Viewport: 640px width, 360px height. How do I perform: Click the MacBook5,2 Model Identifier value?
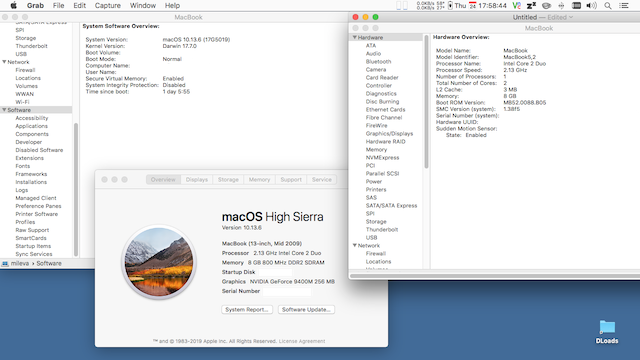[x=519, y=57]
